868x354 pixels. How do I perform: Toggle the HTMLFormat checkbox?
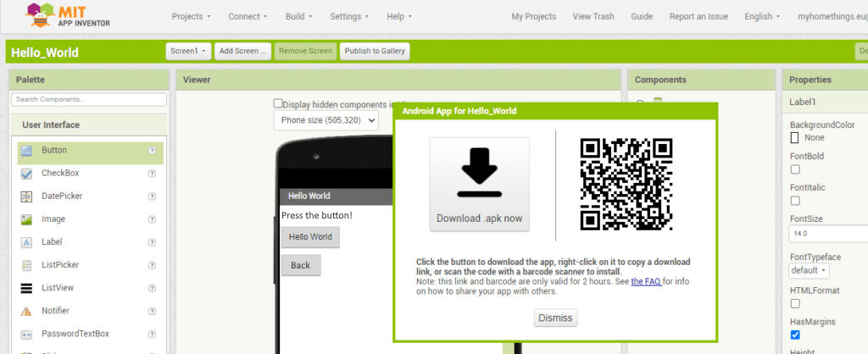(x=795, y=303)
